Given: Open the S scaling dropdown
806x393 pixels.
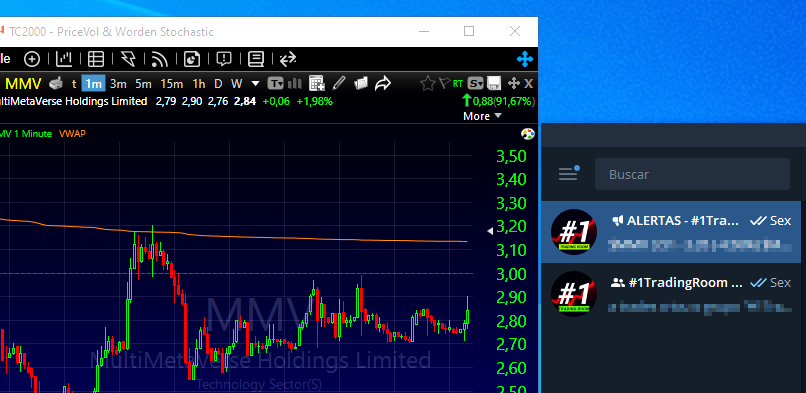Looking at the screenshot, I should point(475,83).
